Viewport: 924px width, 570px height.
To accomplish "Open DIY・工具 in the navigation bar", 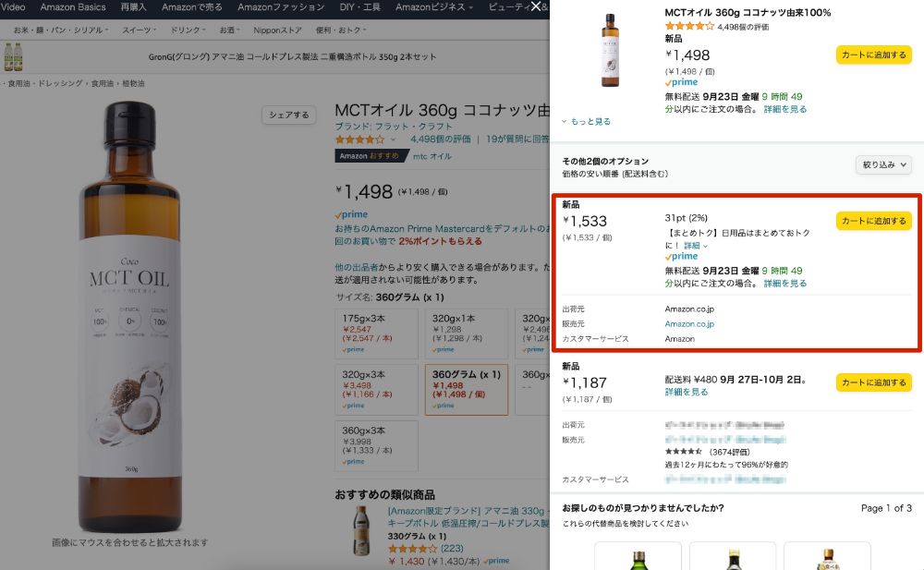I will tap(360, 7).
